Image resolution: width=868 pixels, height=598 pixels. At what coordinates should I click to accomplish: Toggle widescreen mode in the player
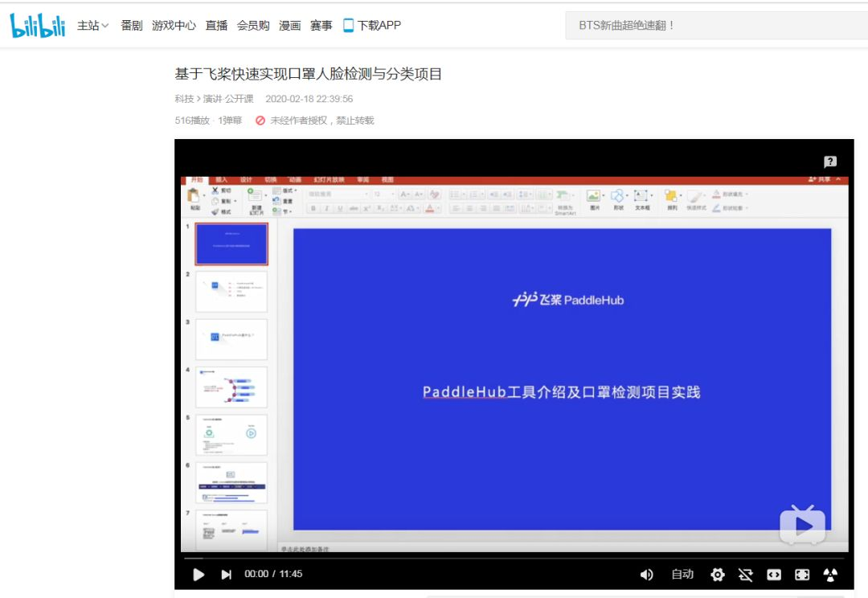point(774,575)
